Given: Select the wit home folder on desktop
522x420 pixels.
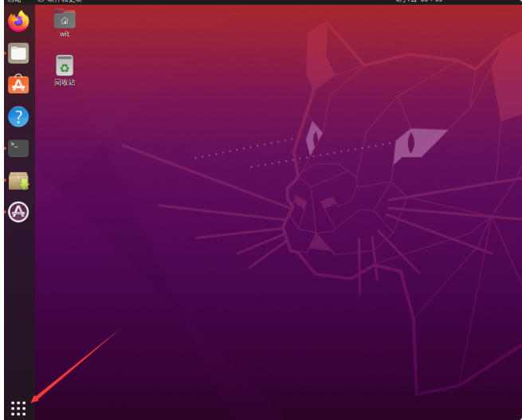Looking at the screenshot, I should 65,23.
